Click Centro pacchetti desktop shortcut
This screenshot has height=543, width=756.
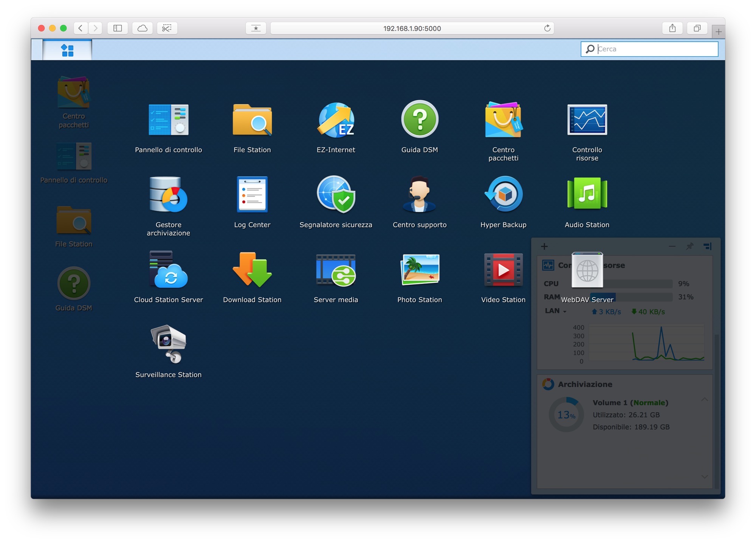[x=74, y=93]
